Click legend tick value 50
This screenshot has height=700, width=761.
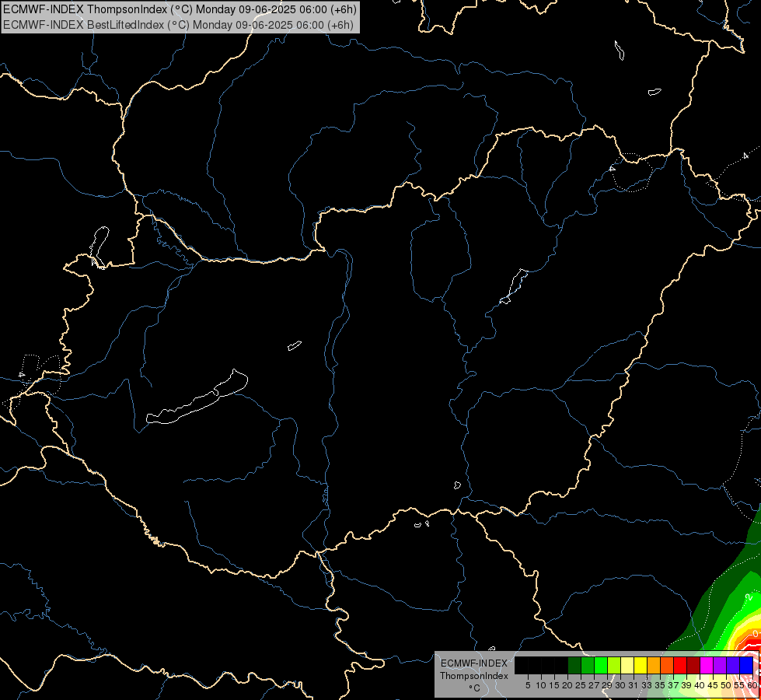tap(726, 685)
